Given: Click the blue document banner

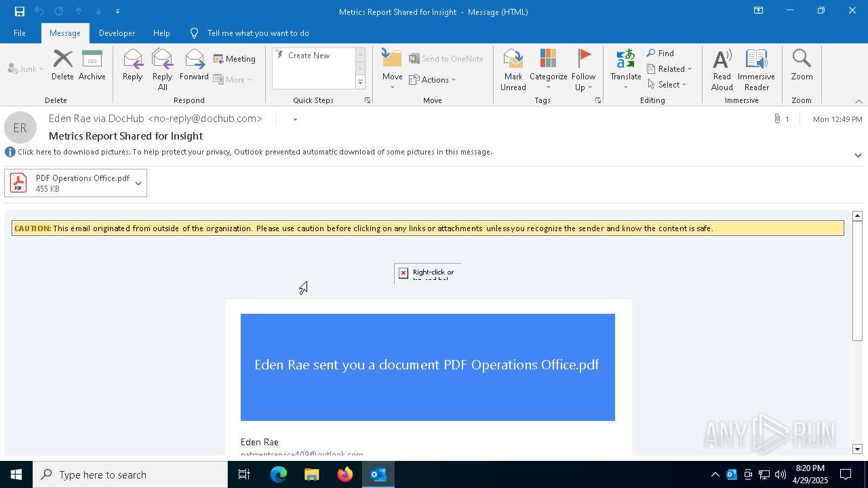Looking at the screenshot, I should pyautogui.click(x=428, y=367).
